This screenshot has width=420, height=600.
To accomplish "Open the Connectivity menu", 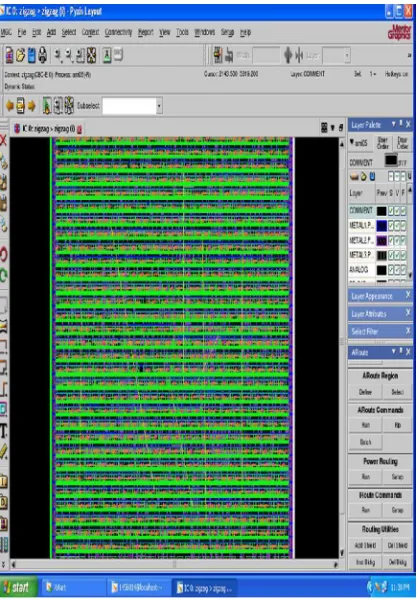I will tap(118, 33).
